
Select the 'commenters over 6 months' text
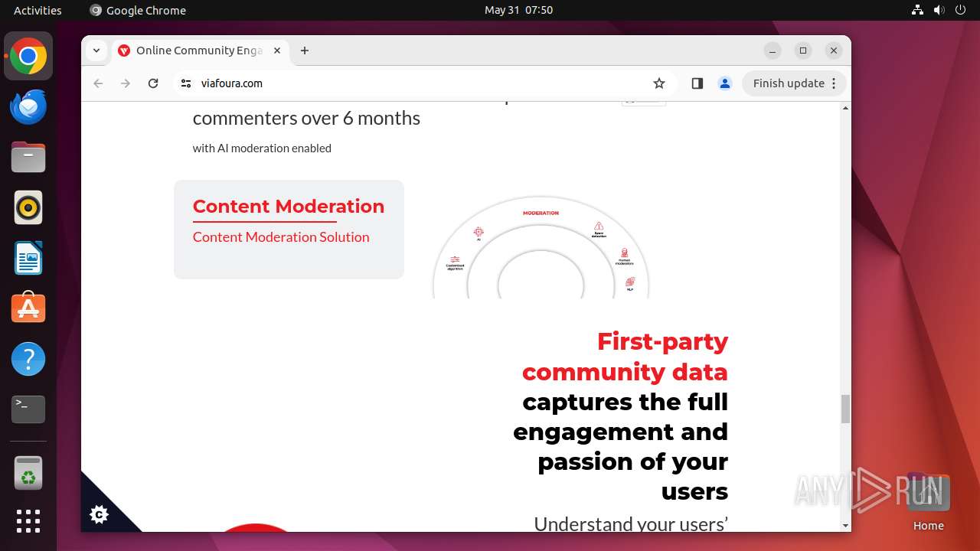[x=306, y=118]
